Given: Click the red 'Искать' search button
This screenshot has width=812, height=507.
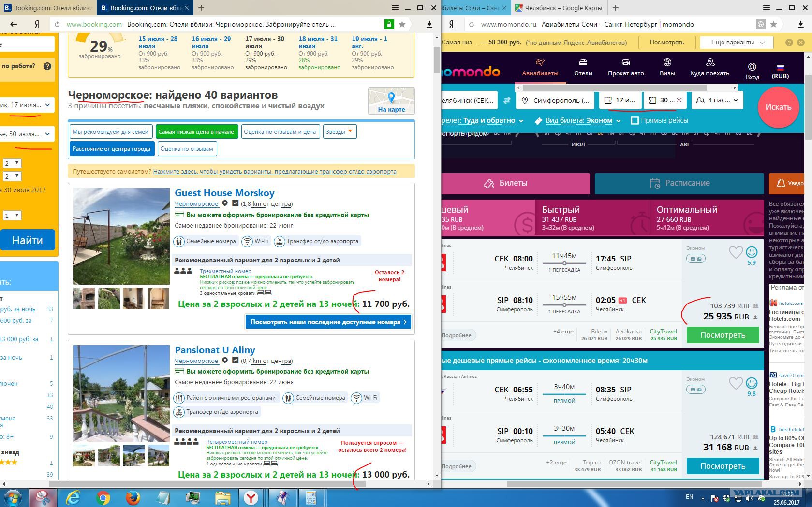Looking at the screenshot, I should pos(778,107).
